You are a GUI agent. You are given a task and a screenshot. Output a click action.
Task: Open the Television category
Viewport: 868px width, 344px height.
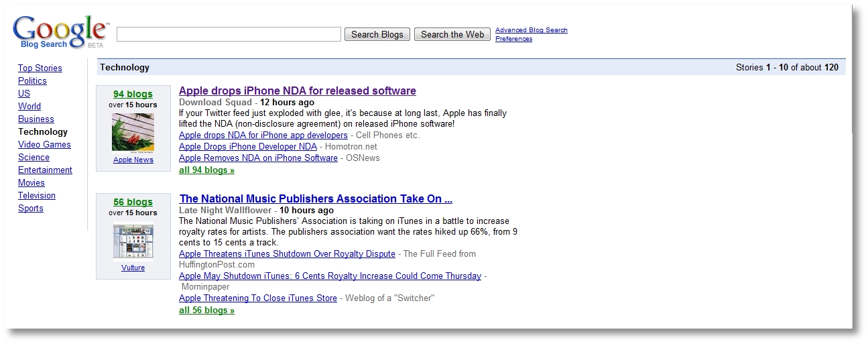point(37,195)
